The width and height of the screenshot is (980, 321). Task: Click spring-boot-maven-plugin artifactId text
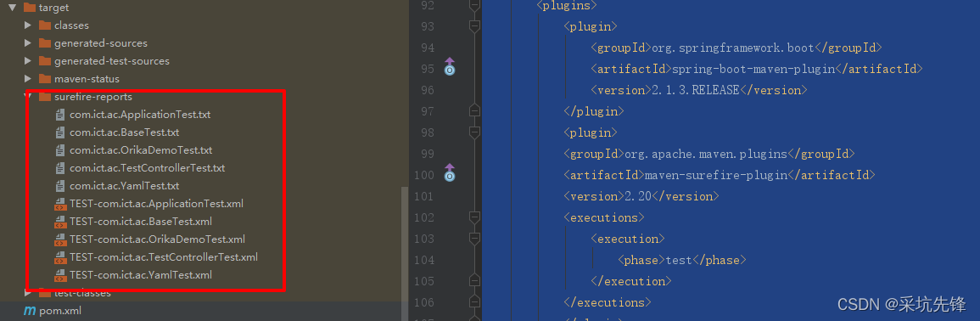[753, 69]
